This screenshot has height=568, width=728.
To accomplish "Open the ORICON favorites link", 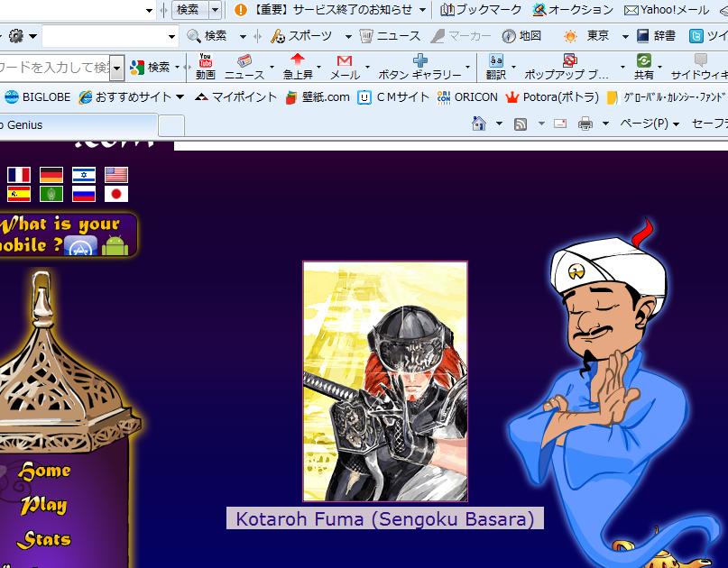I will (x=467, y=97).
